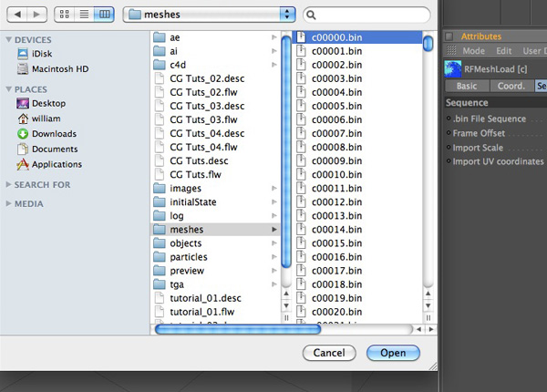Open the Edit menu in Attributes
The width and height of the screenshot is (547, 392).
(504, 51)
